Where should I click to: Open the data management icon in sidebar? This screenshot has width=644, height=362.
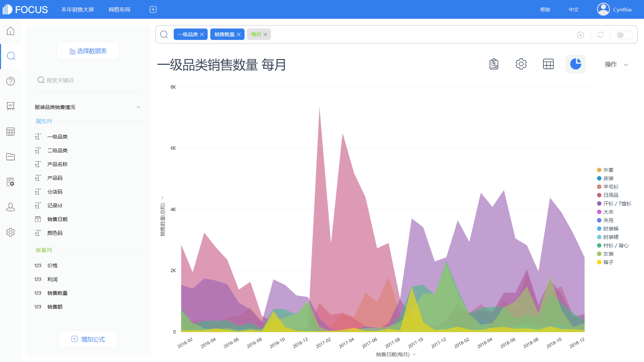10,182
